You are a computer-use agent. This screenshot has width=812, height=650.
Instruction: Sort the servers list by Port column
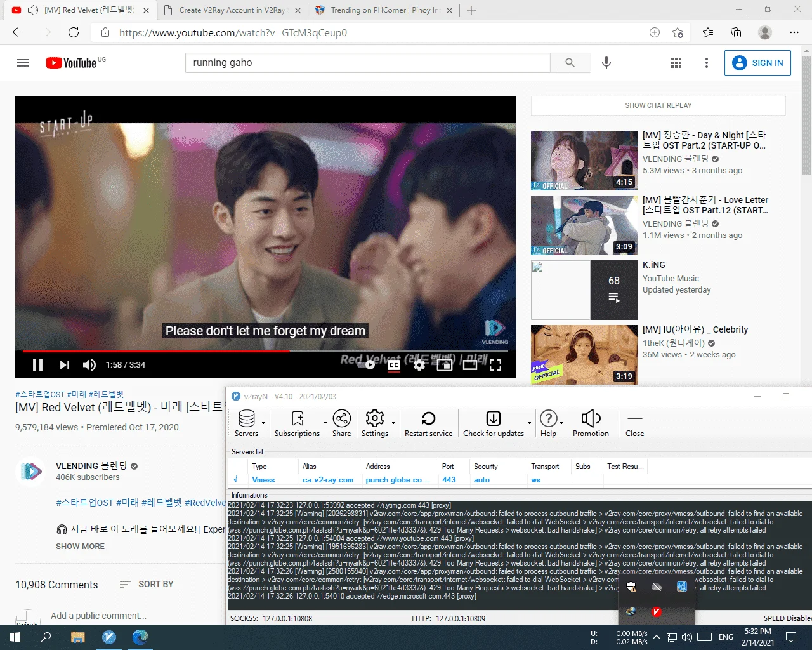(454, 467)
